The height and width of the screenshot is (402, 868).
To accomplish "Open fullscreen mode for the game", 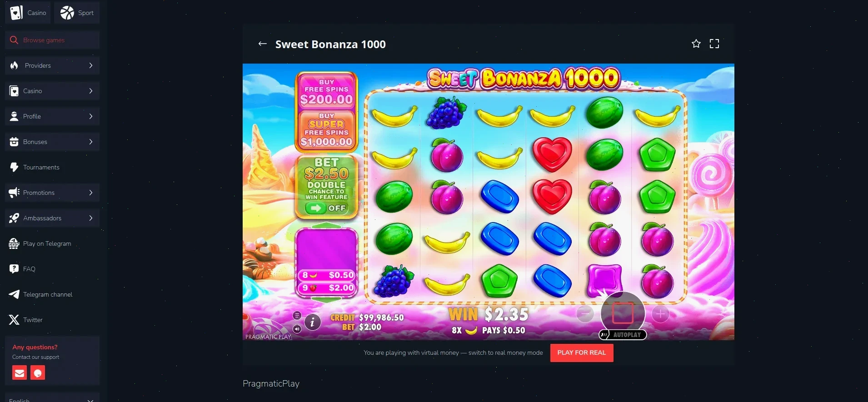I will tap(714, 44).
